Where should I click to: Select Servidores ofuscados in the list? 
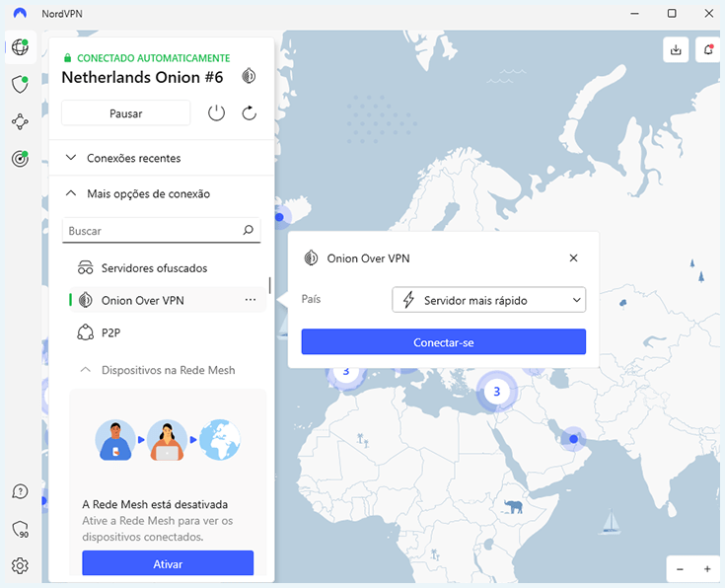(x=168, y=268)
